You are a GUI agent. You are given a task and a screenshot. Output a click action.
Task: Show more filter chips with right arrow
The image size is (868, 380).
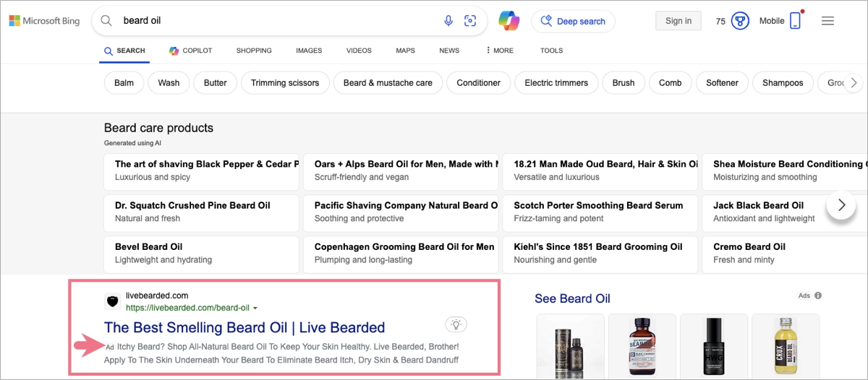(854, 83)
